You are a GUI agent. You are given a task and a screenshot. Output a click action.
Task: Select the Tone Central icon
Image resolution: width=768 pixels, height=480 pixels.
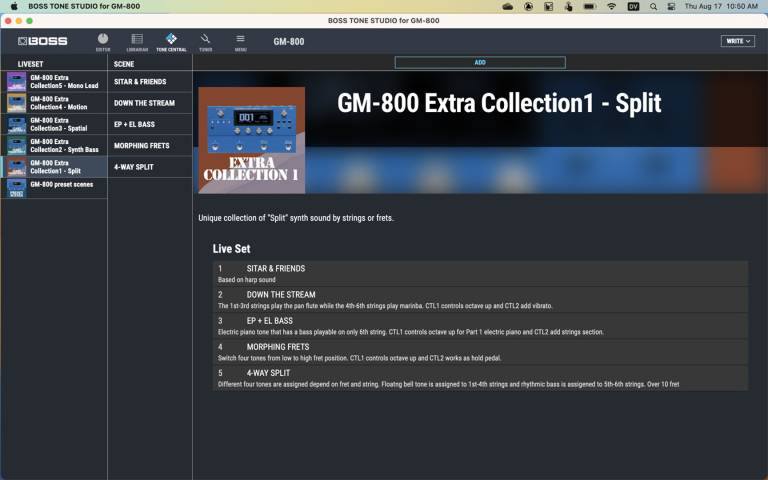click(x=171, y=41)
